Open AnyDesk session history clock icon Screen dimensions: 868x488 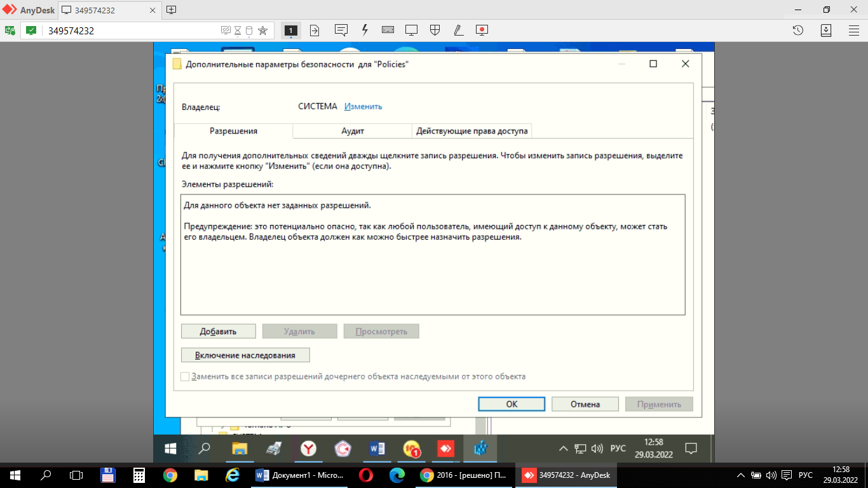click(798, 30)
